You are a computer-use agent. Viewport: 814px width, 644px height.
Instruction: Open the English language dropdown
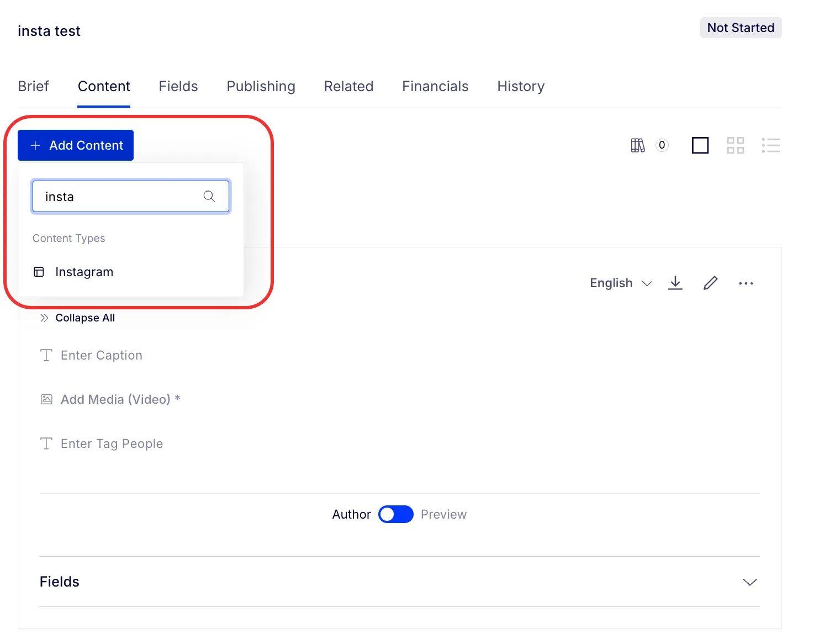tap(621, 283)
